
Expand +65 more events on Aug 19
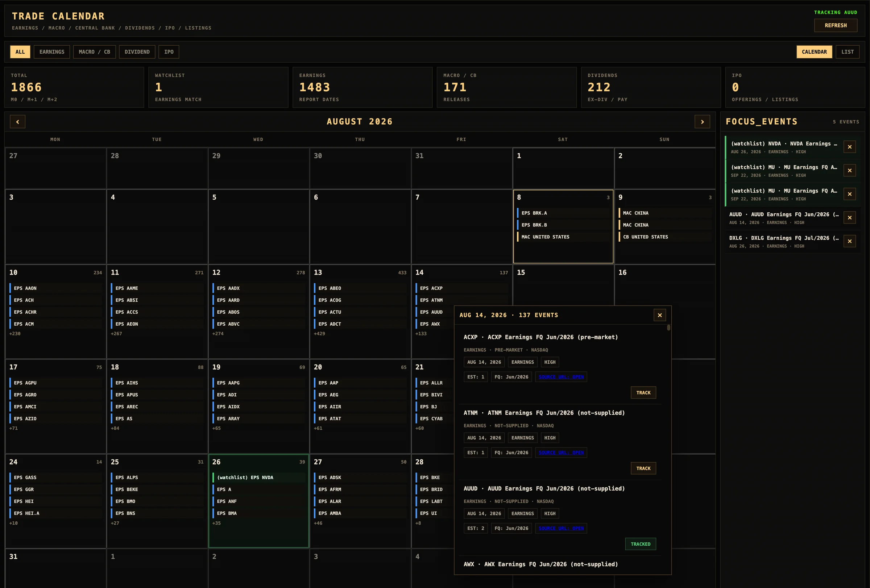click(216, 428)
